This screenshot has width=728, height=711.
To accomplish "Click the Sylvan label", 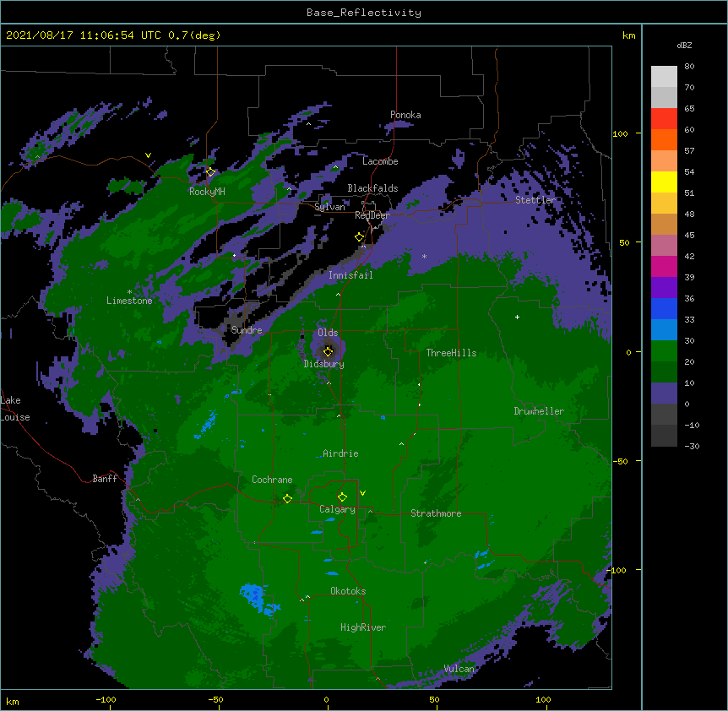I will point(329,207).
